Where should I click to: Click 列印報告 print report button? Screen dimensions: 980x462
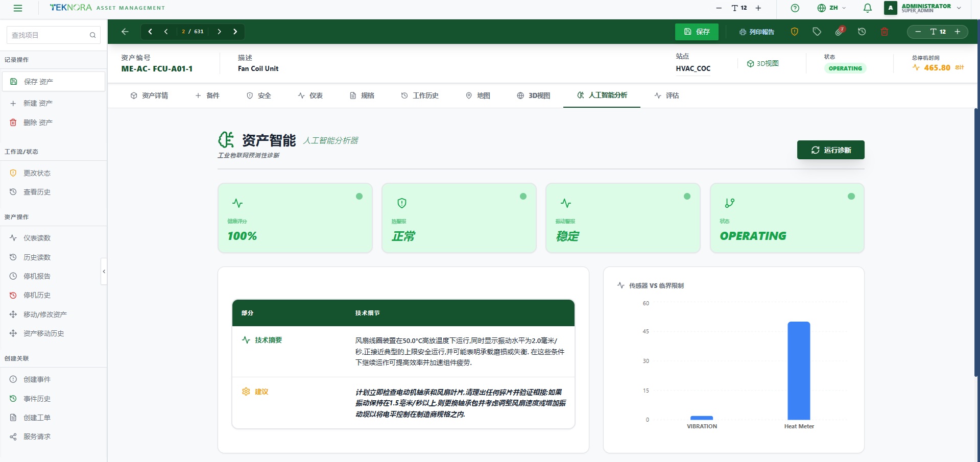click(x=757, y=32)
